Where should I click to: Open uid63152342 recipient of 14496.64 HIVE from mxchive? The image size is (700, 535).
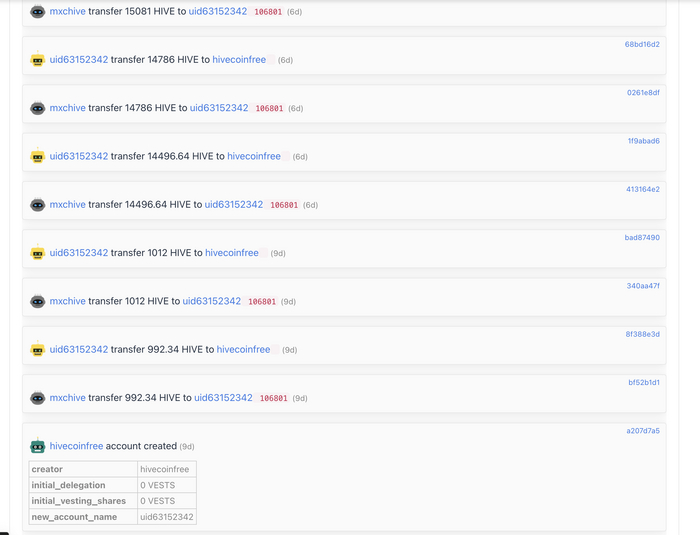click(x=234, y=204)
